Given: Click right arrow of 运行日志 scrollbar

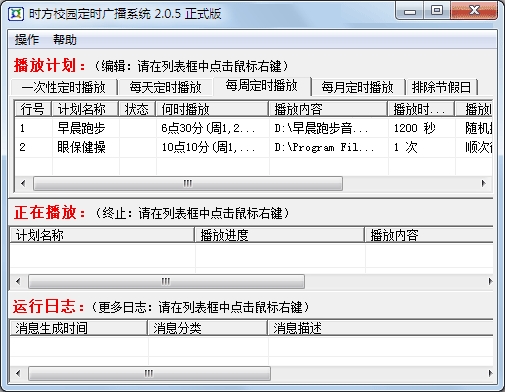Looking at the screenshot, I should [490, 373].
